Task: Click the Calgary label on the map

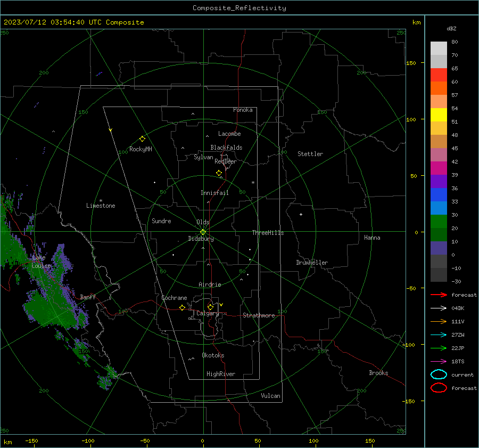Action: coord(208,313)
